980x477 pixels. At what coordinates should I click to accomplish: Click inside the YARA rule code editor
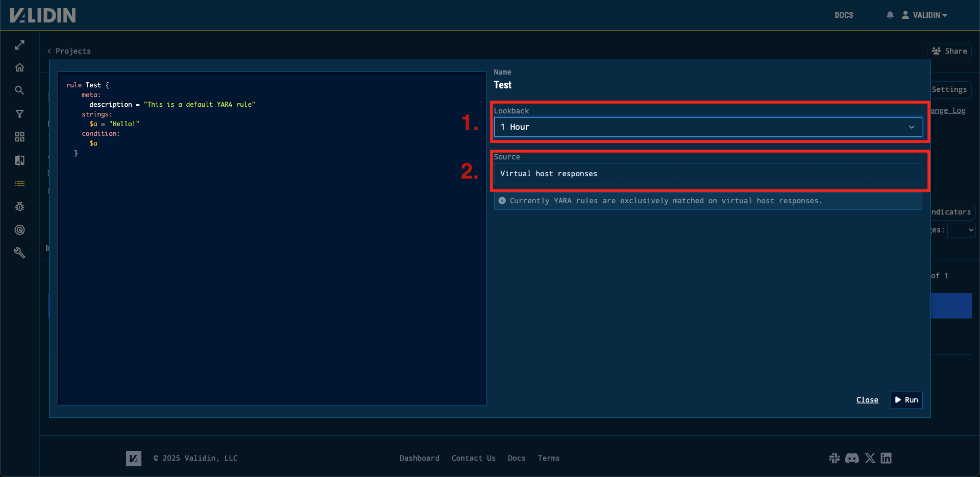tap(272, 255)
